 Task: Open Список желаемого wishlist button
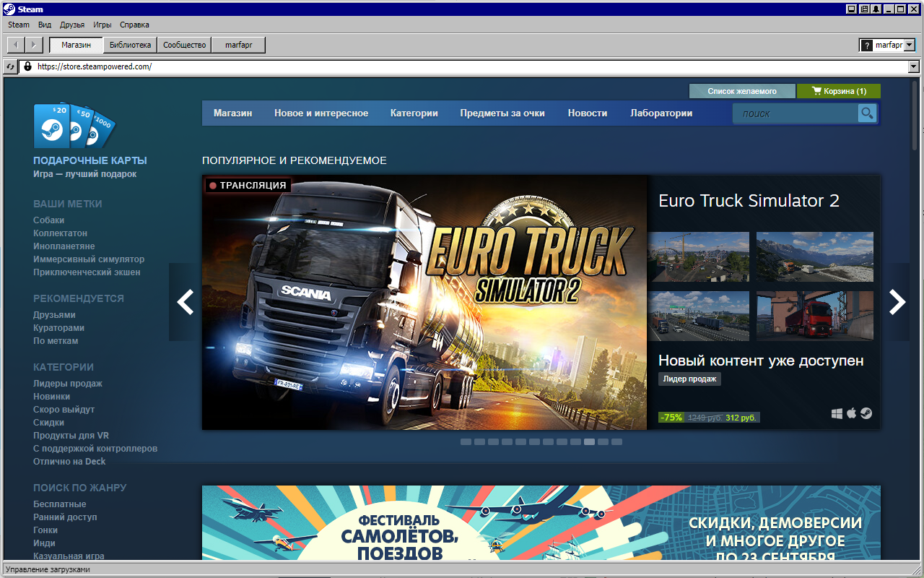742,91
